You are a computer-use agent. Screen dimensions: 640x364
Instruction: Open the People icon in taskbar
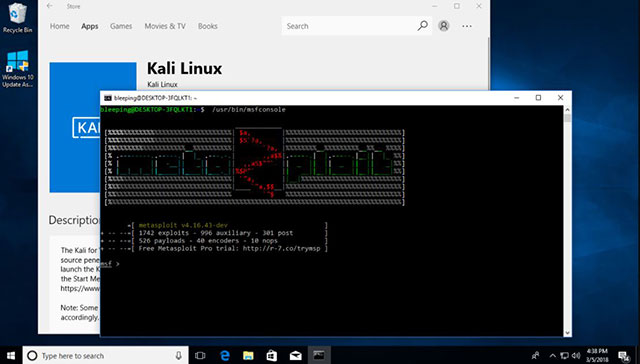coord(536,355)
